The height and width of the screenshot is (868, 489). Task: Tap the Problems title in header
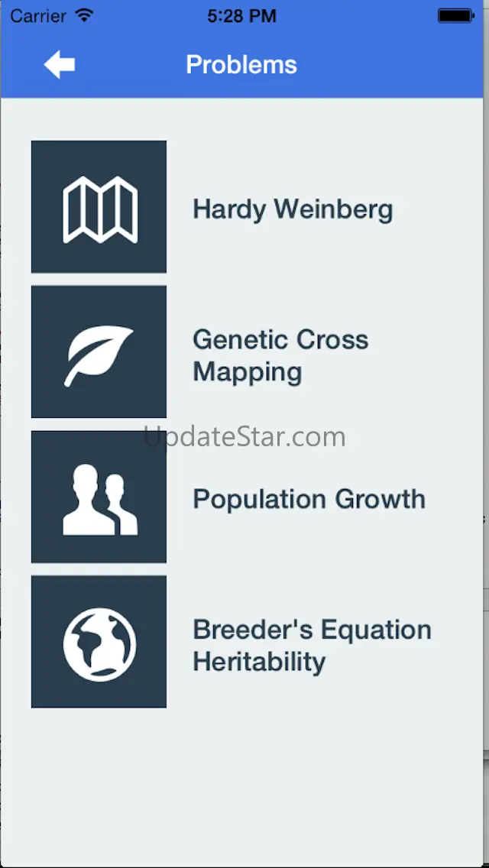(241, 65)
